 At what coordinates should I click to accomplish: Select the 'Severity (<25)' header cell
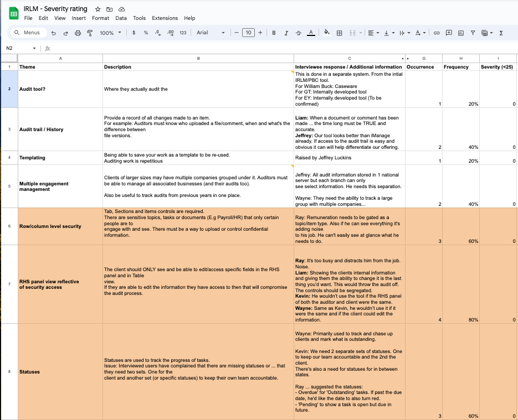click(498, 66)
